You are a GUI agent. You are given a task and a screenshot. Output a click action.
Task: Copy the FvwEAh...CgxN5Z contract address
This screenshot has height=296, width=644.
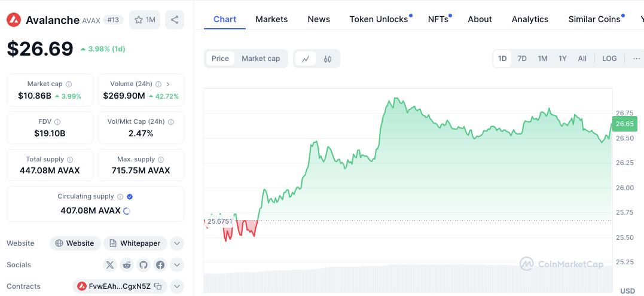[x=158, y=286]
